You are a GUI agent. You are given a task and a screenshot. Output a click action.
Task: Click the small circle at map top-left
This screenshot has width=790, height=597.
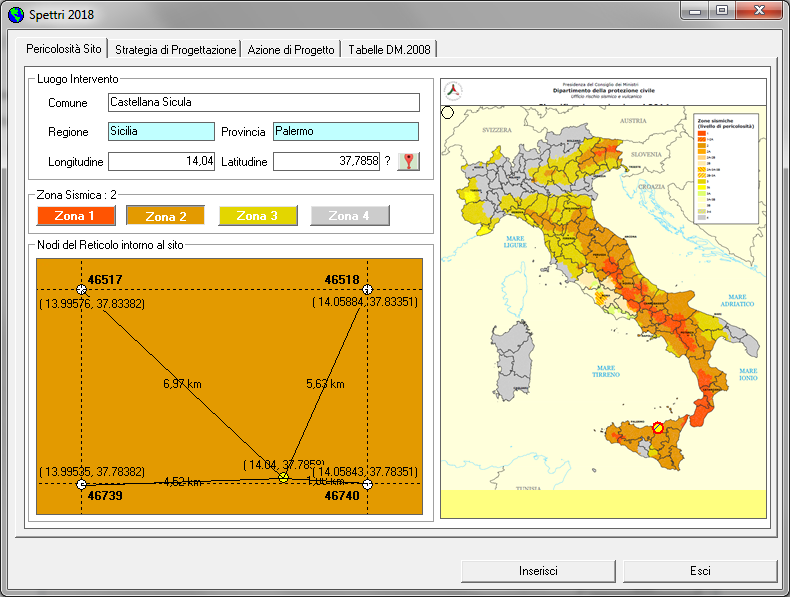(x=447, y=112)
